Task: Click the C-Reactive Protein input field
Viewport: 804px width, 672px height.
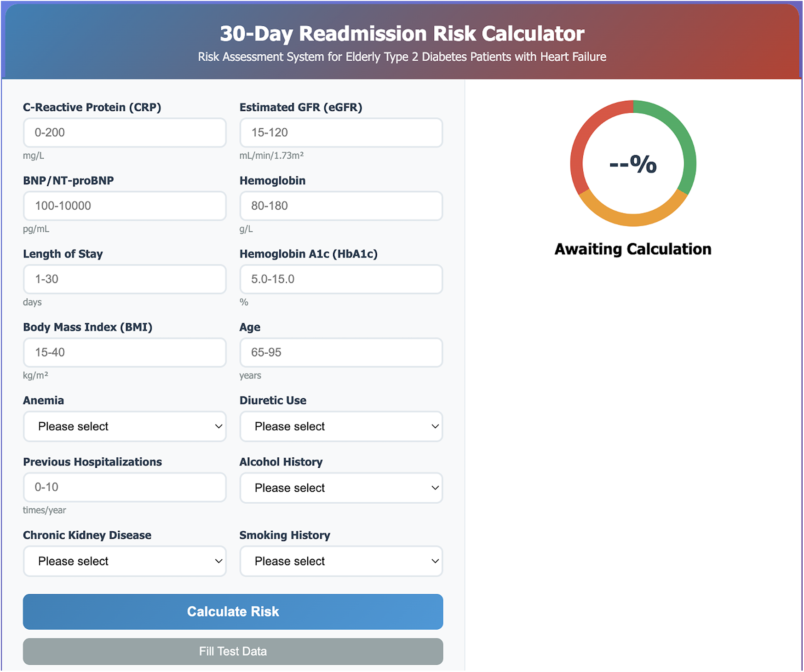Action: (125, 132)
